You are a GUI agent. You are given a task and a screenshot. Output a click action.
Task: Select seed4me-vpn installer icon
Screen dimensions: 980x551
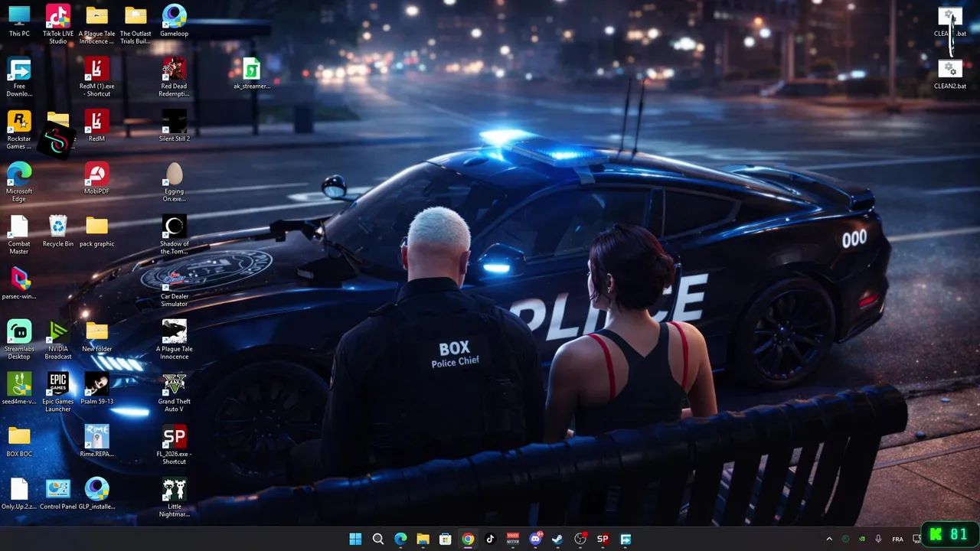click(x=19, y=389)
